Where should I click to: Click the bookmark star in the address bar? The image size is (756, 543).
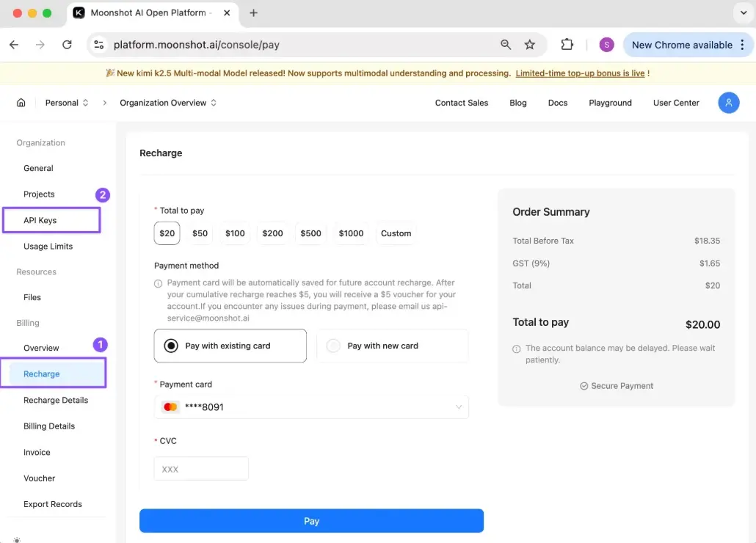530,45
